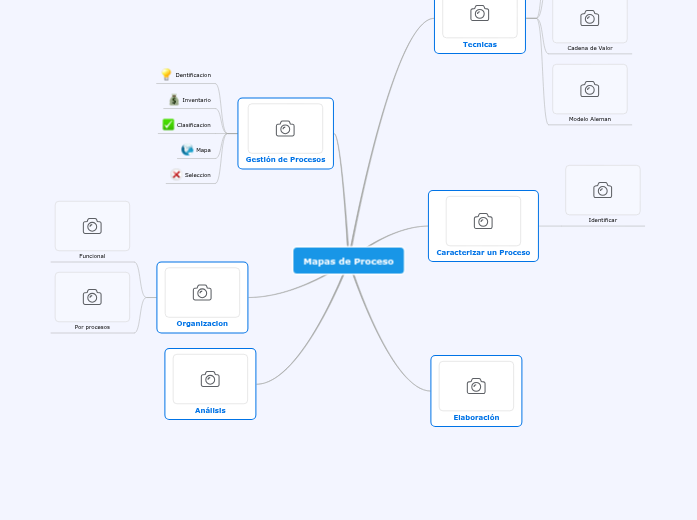Select the Elaboración title text
The width and height of the screenshot is (697, 520).
pyautogui.click(x=476, y=417)
